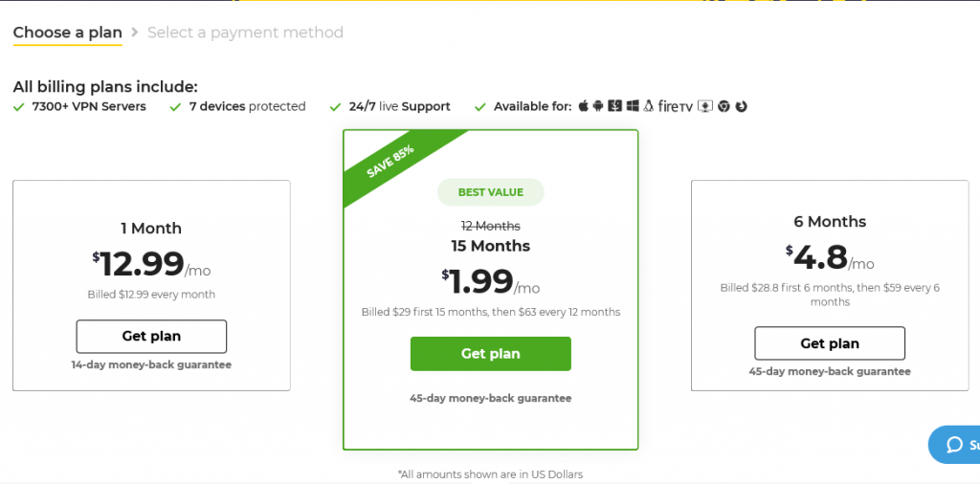This screenshot has width=980, height=484.
Task: Get the 15 Months best value plan
Action: pyautogui.click(x=491, y=354)
